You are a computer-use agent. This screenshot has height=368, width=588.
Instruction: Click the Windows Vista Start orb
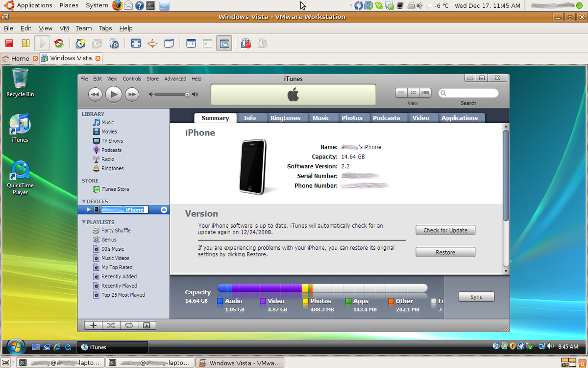(x=16, y=346)
